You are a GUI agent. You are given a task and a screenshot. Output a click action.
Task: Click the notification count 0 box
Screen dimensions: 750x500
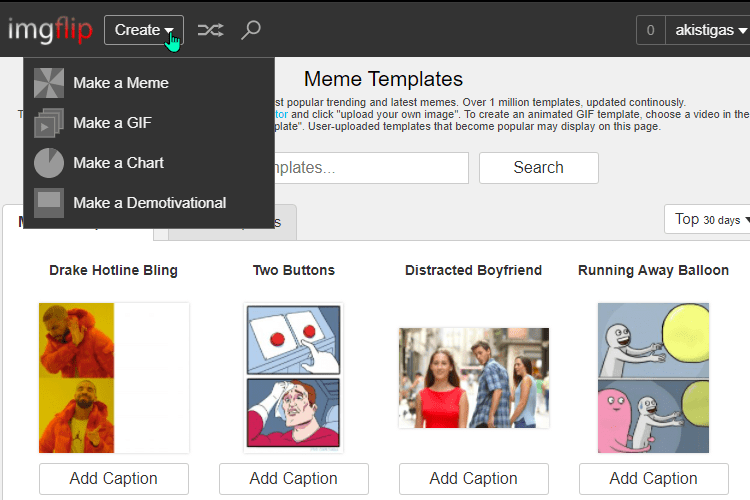click(651, 30)
